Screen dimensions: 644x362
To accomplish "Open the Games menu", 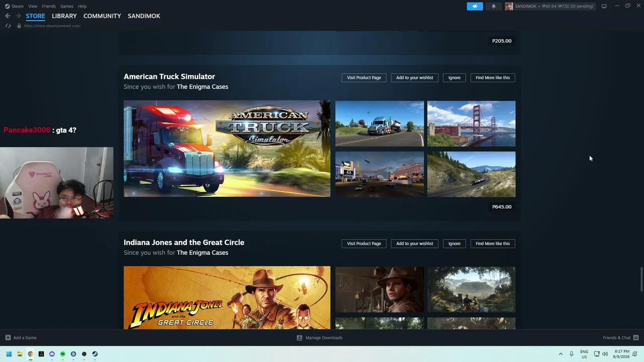I will 66,6.
